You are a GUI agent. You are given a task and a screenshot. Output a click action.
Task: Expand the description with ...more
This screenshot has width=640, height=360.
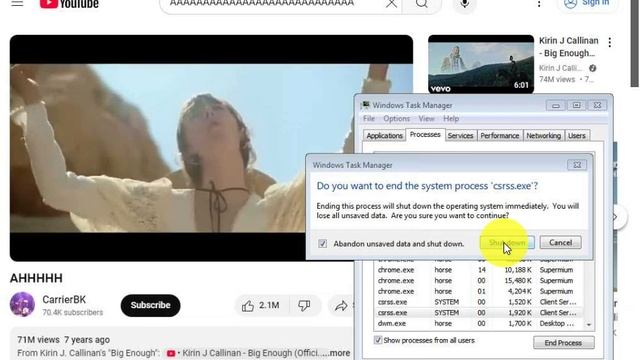point(337,353)
